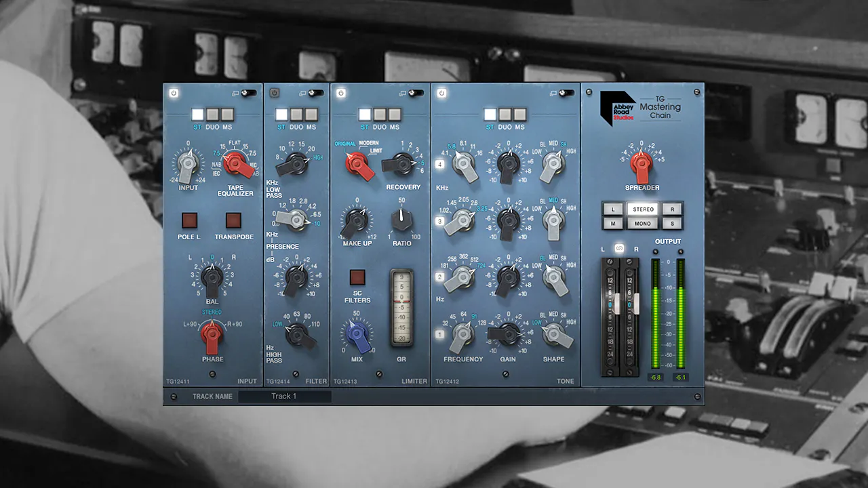Click the copy settings icon on INPUT module
The height and width of the screenshot is (488, 868).
tap(236, 93)
